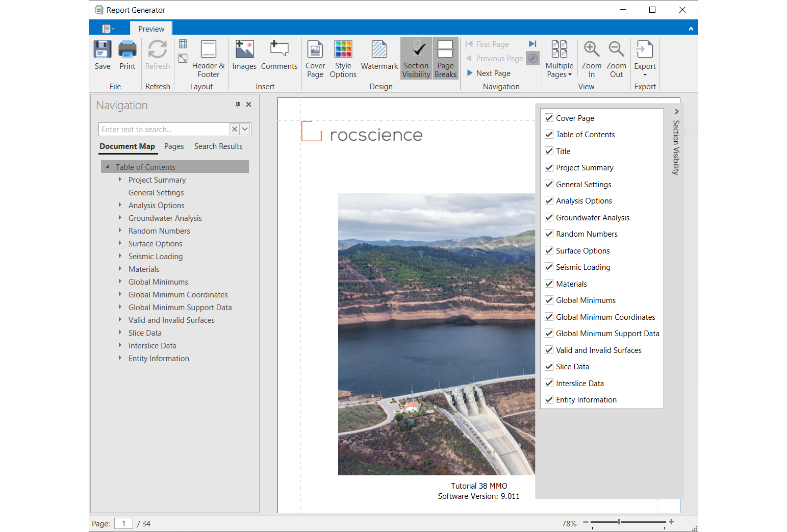Image resolution: width=787 pixels, height=532 pixels.
Task: Expand Analysis Options tree node
Action: [x=120, y=205]
